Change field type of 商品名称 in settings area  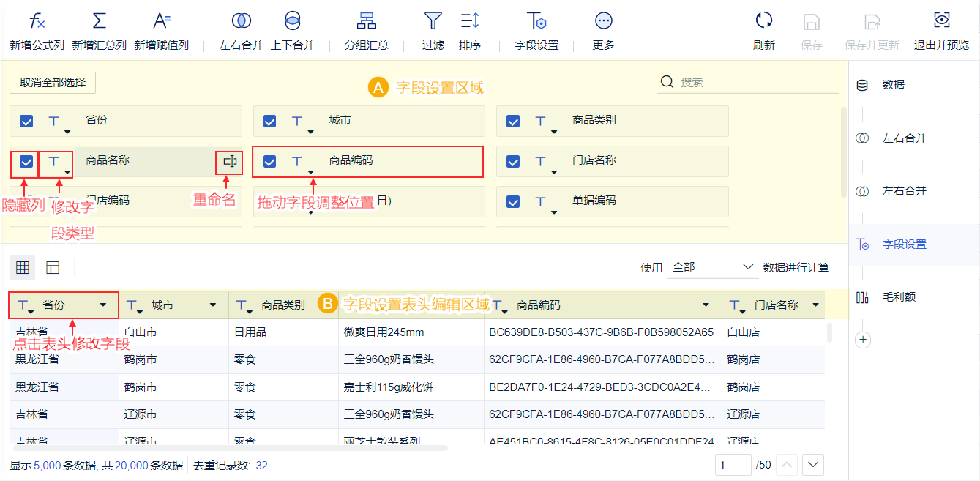click(58, 163)
